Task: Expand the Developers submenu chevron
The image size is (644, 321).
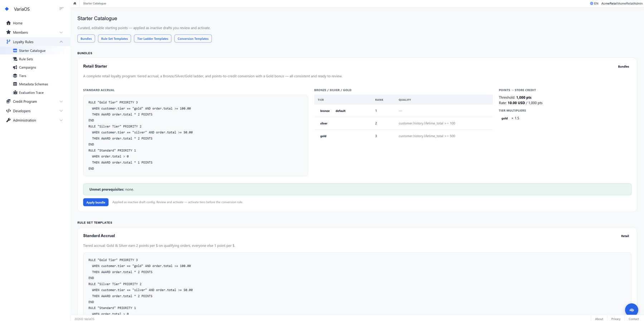Action: [x=61, y=111]
